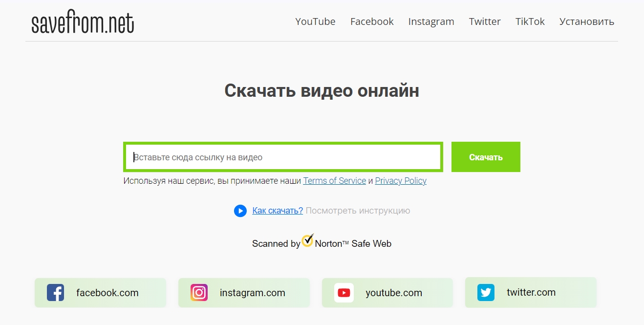Open the Установить menu item
The width and height of the screenshot is (644, 325).
pos(587,22)
